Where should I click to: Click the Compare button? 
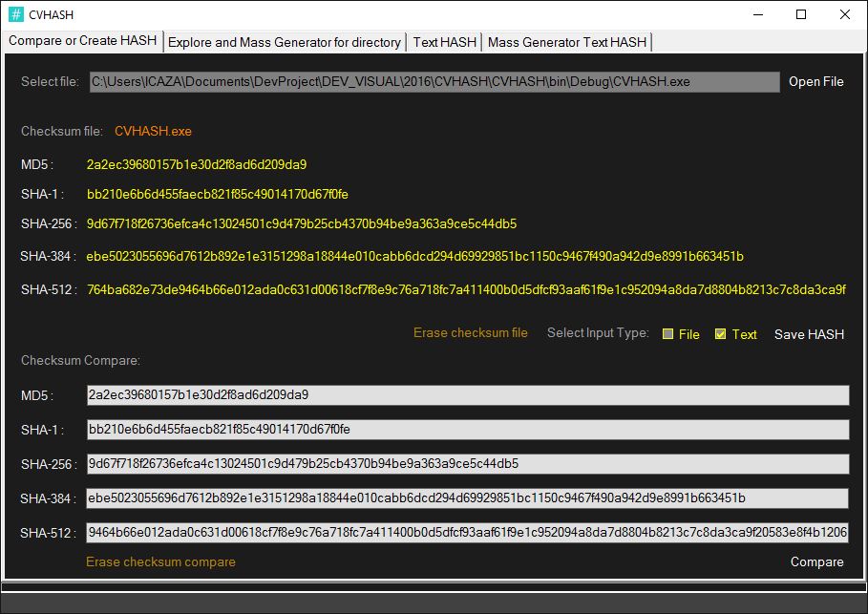(816, 561)
